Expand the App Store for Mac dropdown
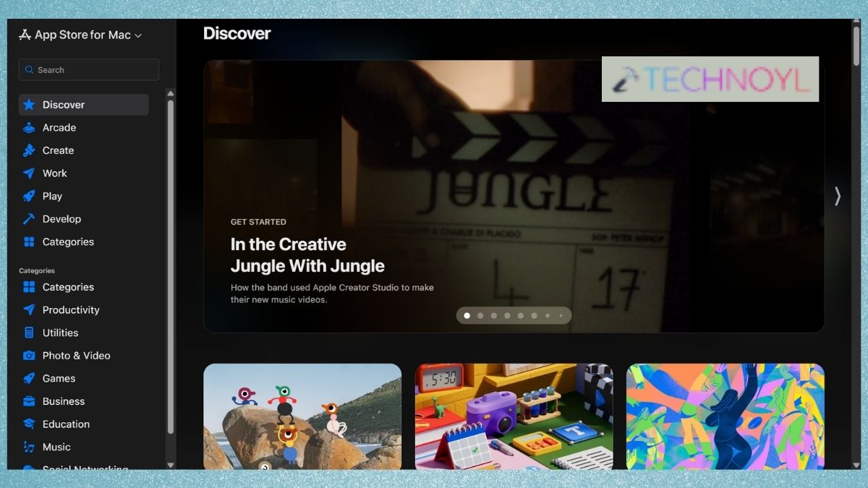This screenshot has height=488, width=868. [80, 35]
